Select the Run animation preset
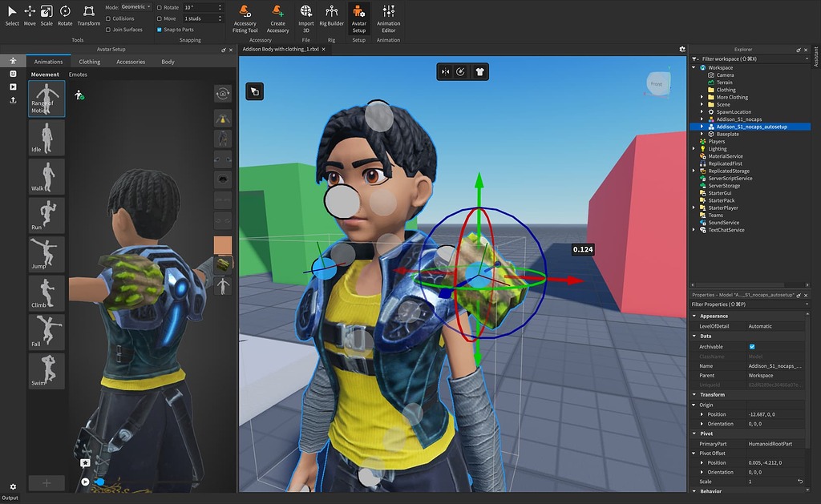821x504 pixels. [x=46, y=214]
